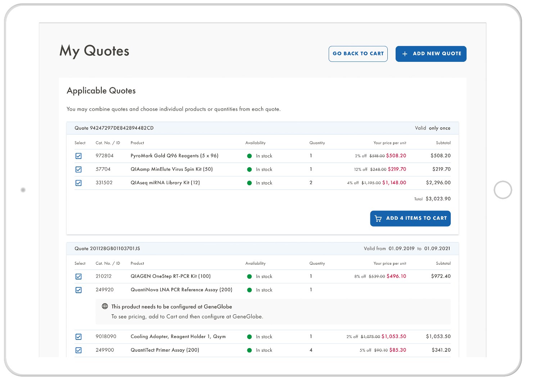540x392 pixels.
Task: Toggle selection of QIAseq miRNA Library Kit
Action: (x=78, y=183)
